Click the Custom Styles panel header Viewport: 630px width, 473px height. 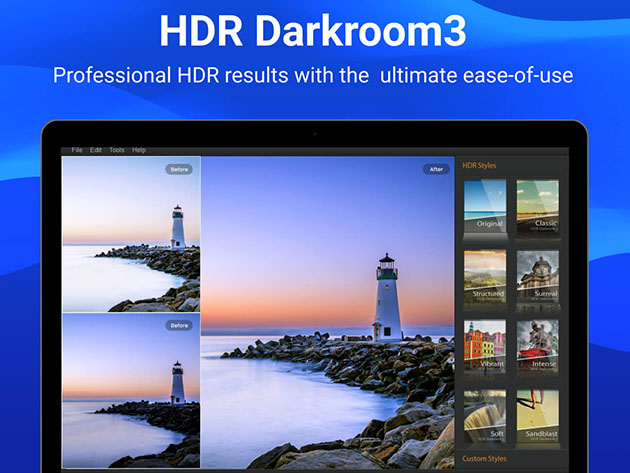coord(484,459)
